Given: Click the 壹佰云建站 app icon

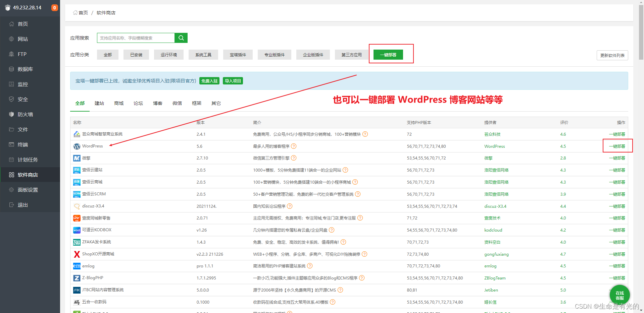Looking at the screenshot, I should click(x=77, y=170).
